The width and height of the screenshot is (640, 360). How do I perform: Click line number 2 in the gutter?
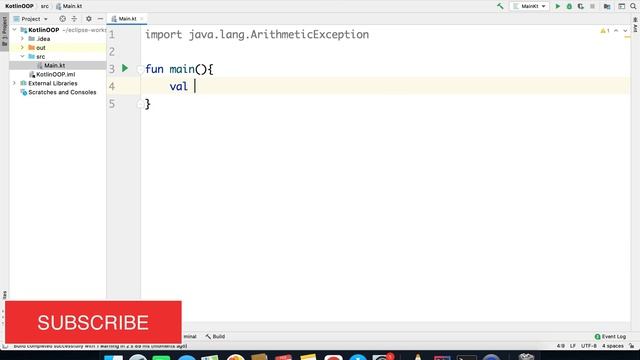[112, 52]
